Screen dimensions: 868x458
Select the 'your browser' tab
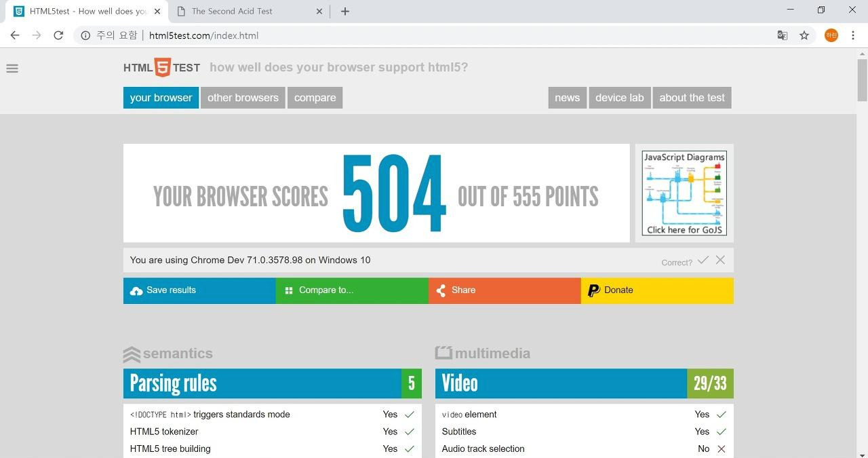click(161, 98)
